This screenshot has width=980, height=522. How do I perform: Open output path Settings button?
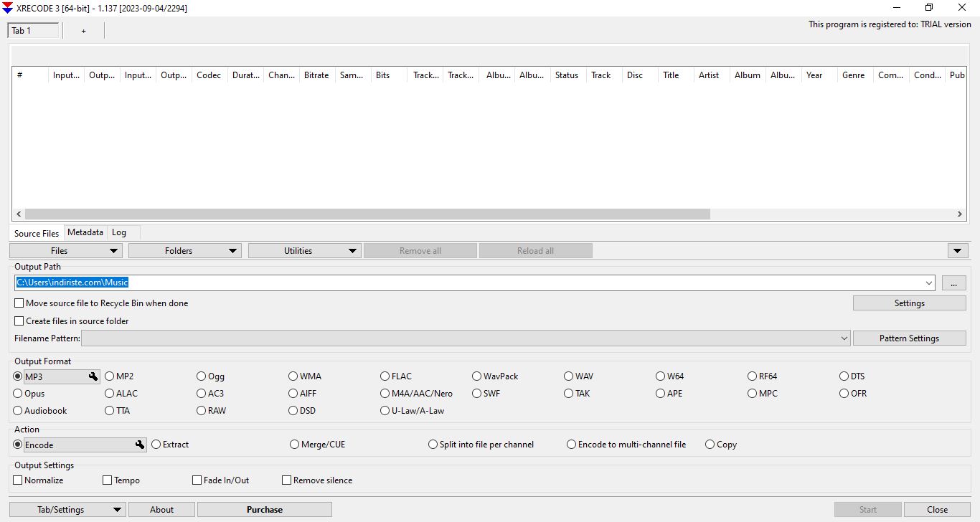tap(909, 303)
